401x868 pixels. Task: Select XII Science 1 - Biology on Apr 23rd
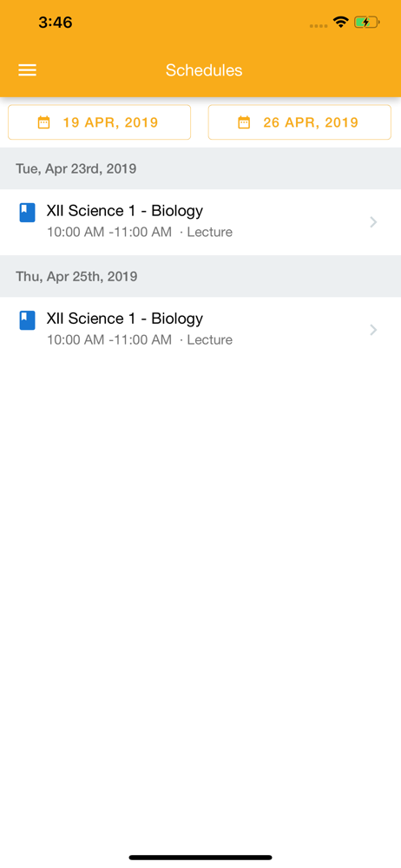pyautogui.click(x=200, y=222)
